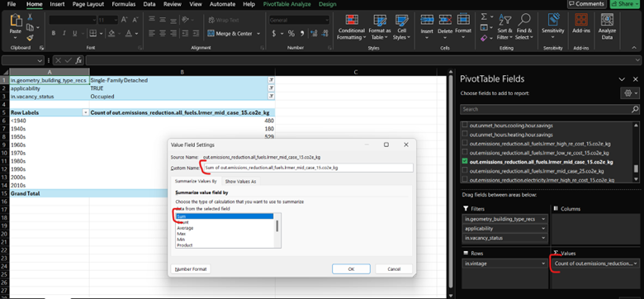Click the insert function fx icon
644x299 pixels.
(x=78, y=60)
